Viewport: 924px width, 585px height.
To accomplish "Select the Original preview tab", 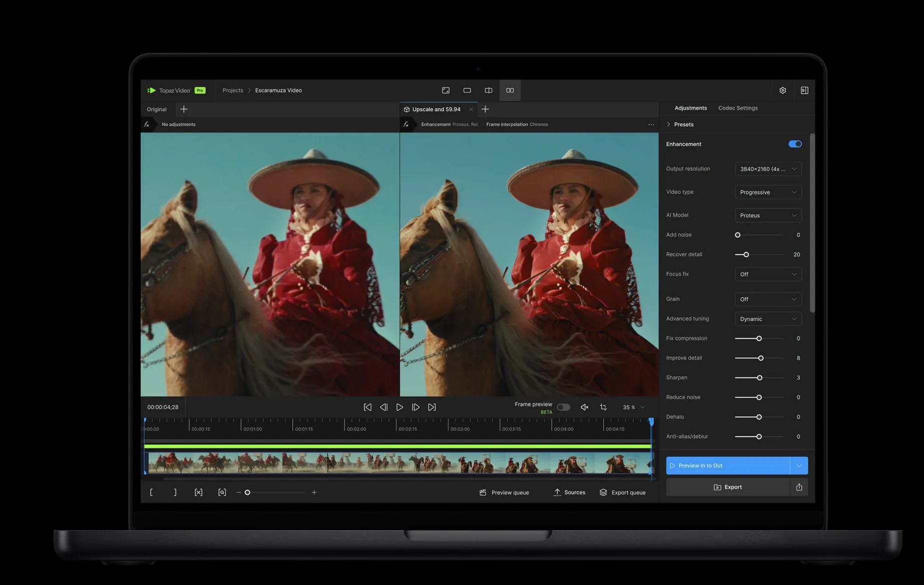I will 156,109.
